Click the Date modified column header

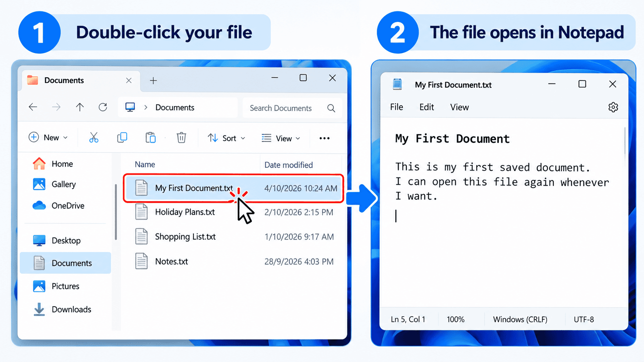288,165
